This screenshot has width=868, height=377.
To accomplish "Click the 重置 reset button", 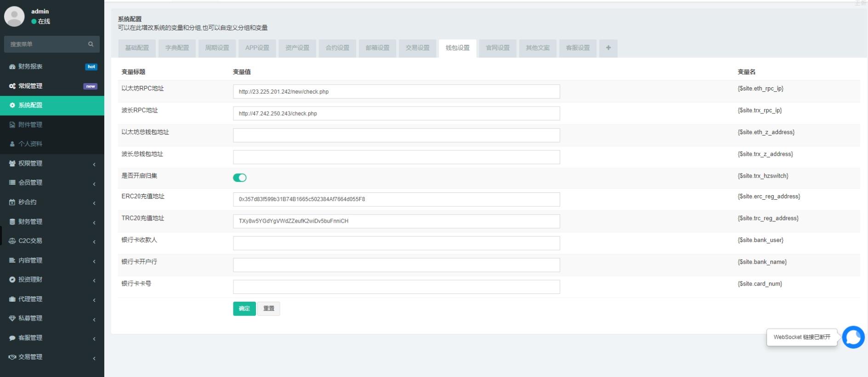I will pyautogui.click(x=268, y=309).
